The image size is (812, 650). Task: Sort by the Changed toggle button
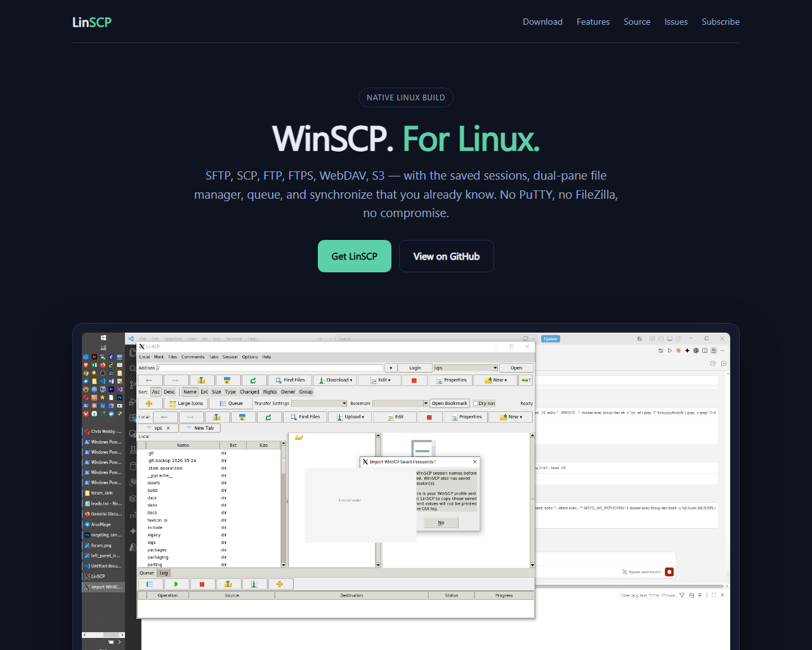point(249,392)
